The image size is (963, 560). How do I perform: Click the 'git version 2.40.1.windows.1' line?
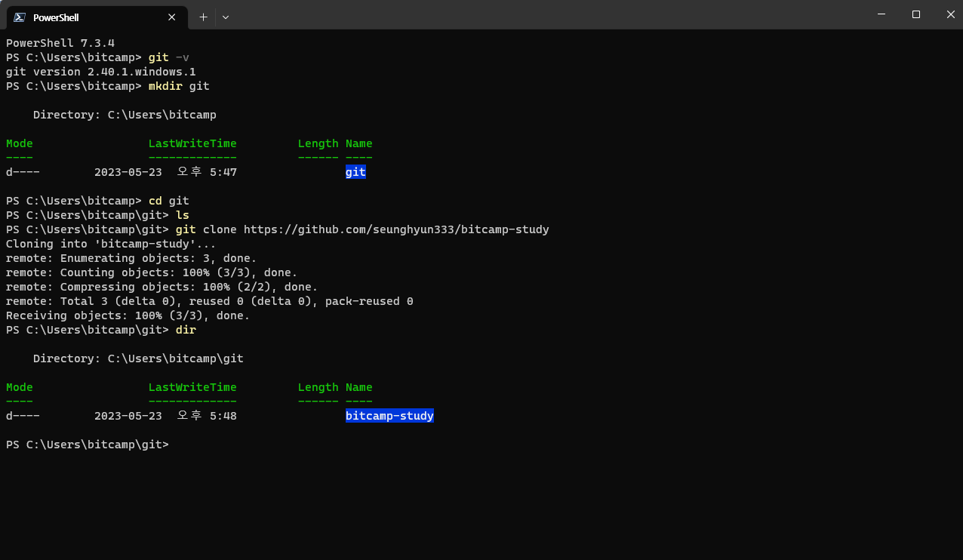tap(101, 72)
